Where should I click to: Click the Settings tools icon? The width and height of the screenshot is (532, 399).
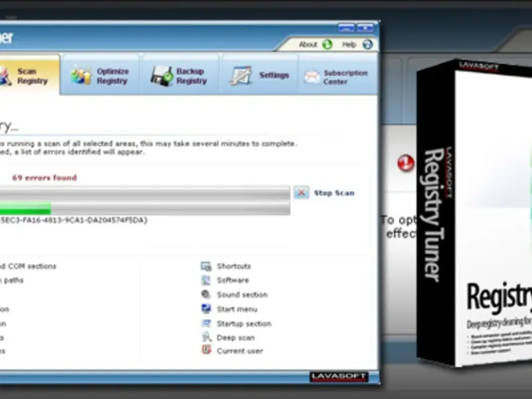pos(241,75)
